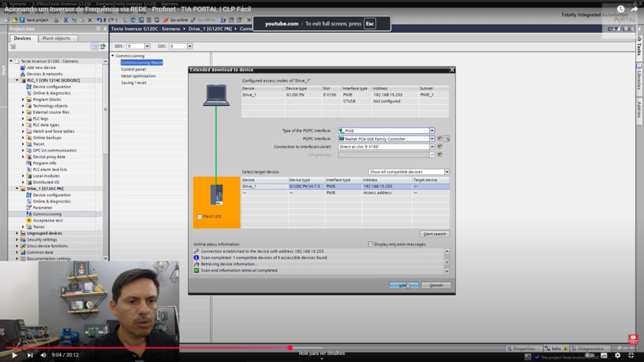Switch to the Devices tab
The image size is (644, 362).
pos(22,38)
